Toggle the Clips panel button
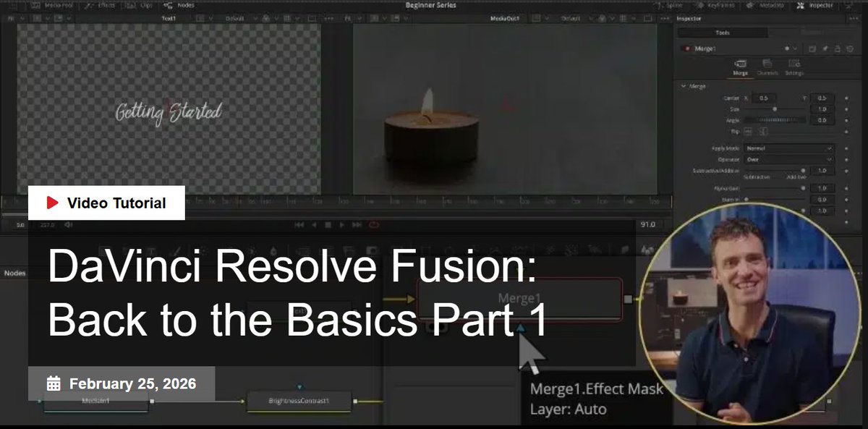This screenshot has width=868, height=429. coord(139,5)
